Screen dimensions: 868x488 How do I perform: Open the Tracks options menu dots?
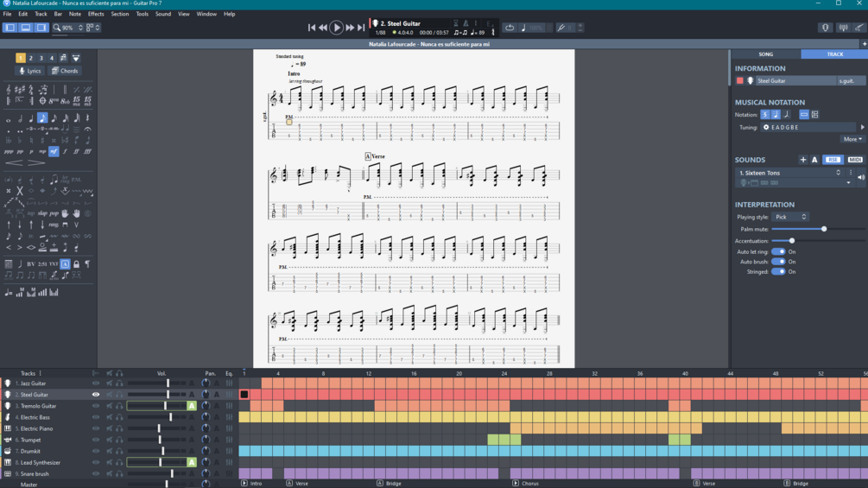tap(40, 373)
